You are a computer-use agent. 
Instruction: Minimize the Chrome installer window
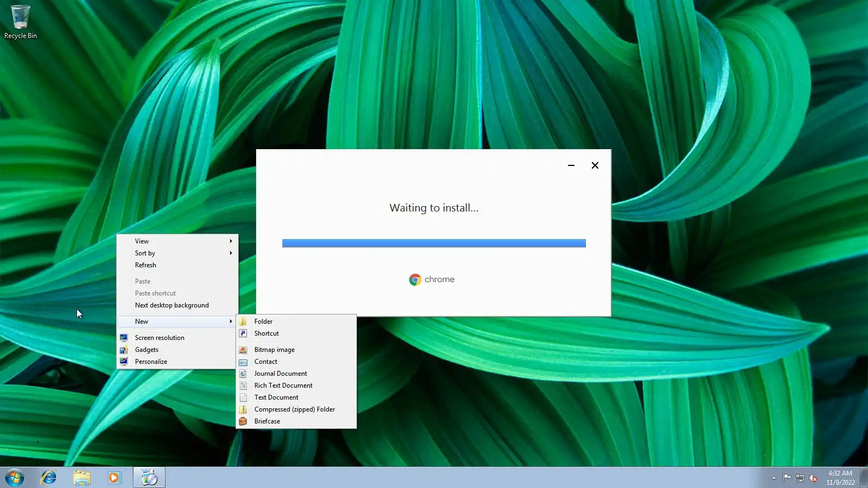tap(571, 165)
